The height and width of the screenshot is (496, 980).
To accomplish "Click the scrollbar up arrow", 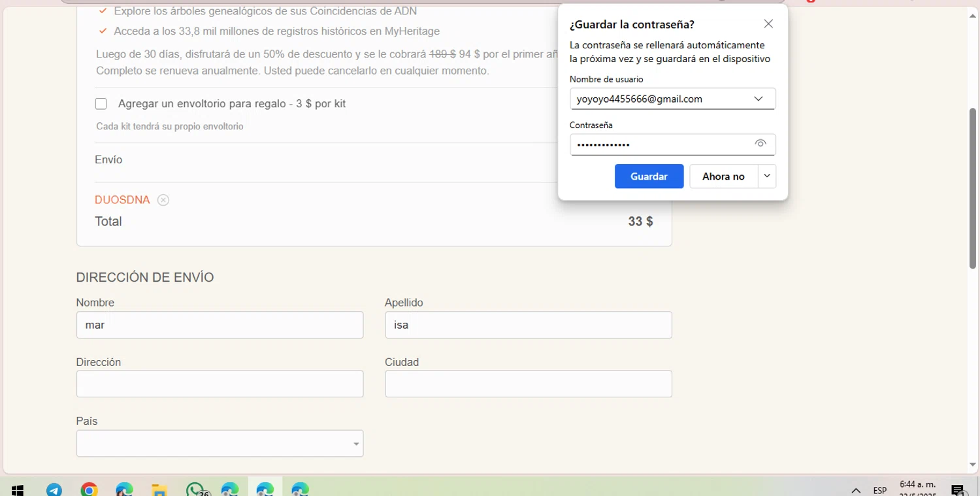I will pos(973,16).
